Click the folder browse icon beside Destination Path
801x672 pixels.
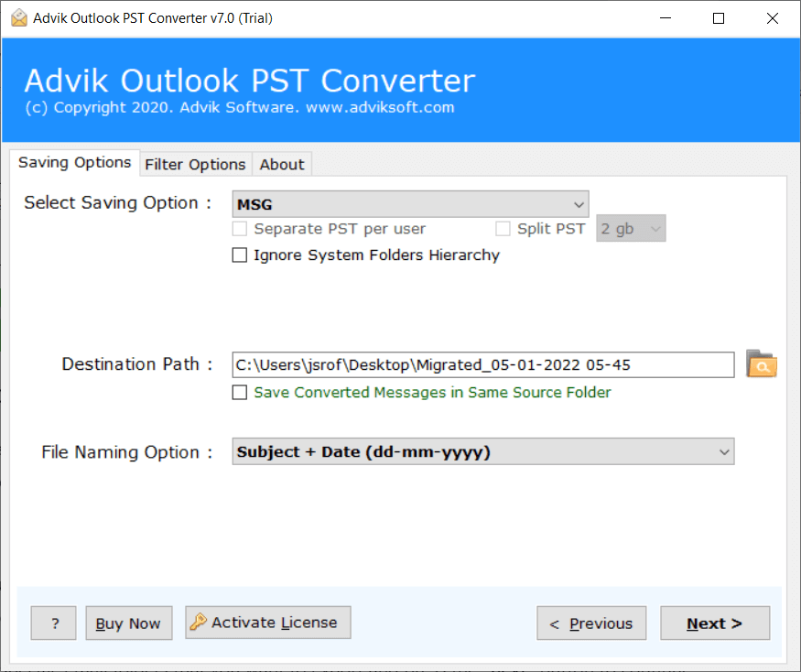[x=761, y=363]
